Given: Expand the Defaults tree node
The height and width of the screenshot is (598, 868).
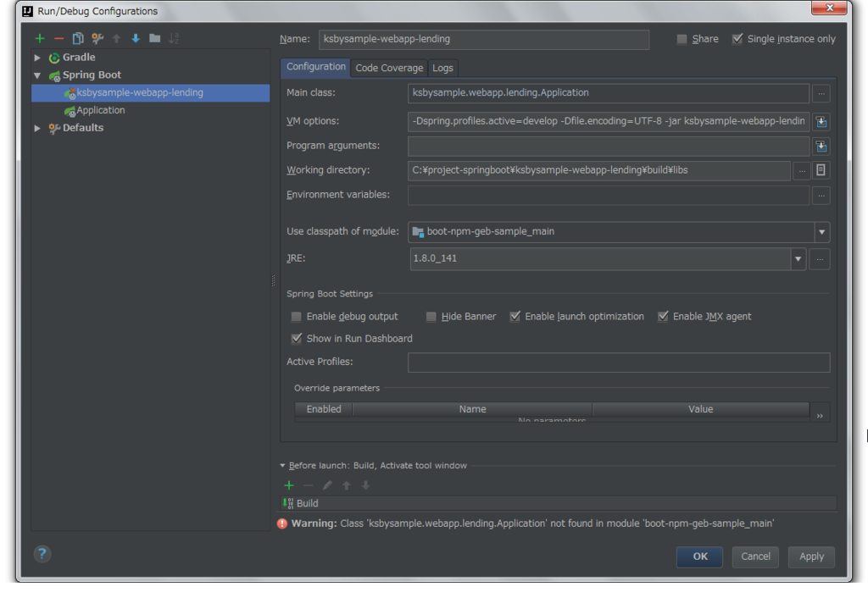Looking at the screenshot, I should [37, 129].
